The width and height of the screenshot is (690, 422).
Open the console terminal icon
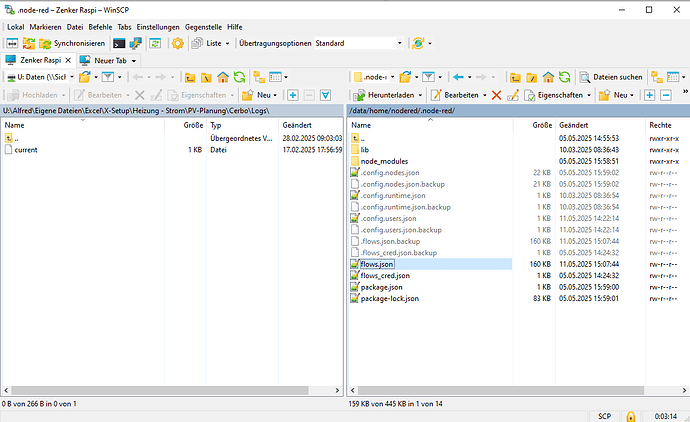[119, 43]
